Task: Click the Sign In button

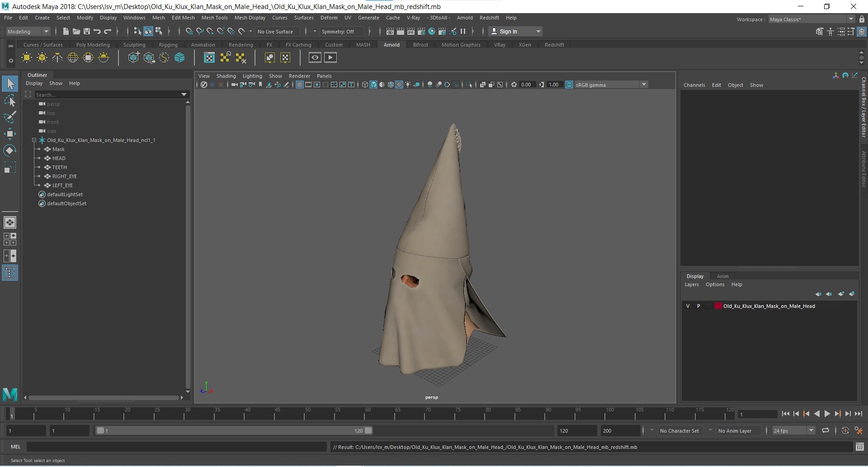Action: (x=515, y=31)
